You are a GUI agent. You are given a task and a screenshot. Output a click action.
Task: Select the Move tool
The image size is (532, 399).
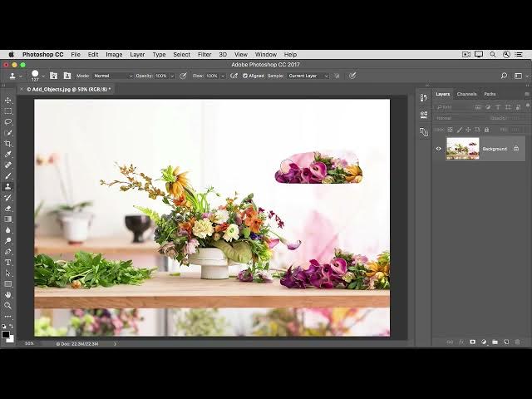tap(8, 101)
